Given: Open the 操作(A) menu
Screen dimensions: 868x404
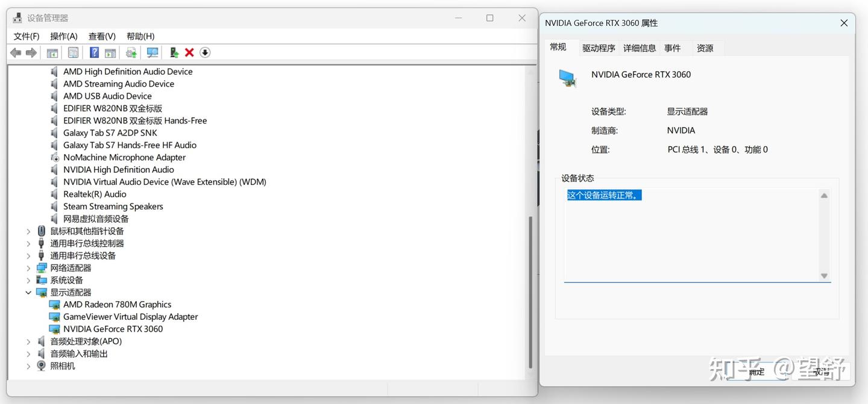Looking at the screenshot, I should pos(64,37).
